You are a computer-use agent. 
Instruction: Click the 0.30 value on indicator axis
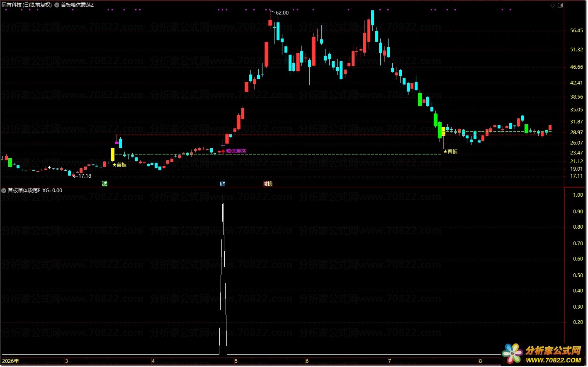578,307
